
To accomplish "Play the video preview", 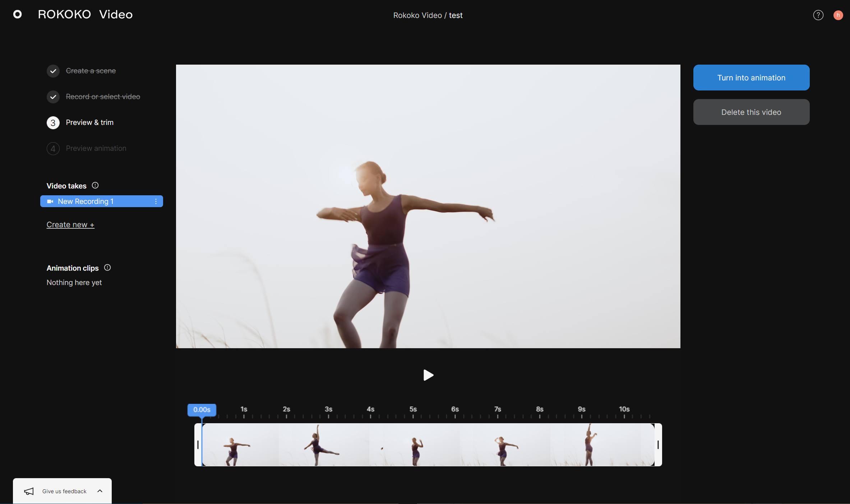I will [428, 375].
